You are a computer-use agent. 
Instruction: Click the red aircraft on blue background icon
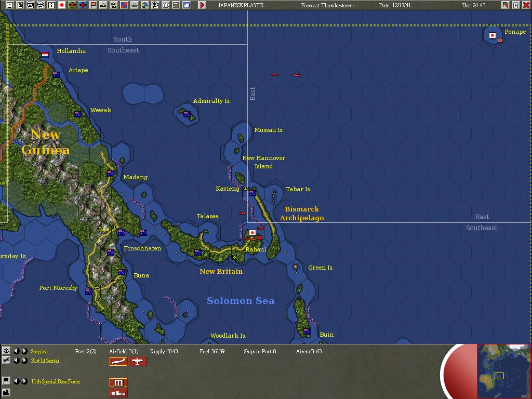pyautogui.click(x=83, y=5)
